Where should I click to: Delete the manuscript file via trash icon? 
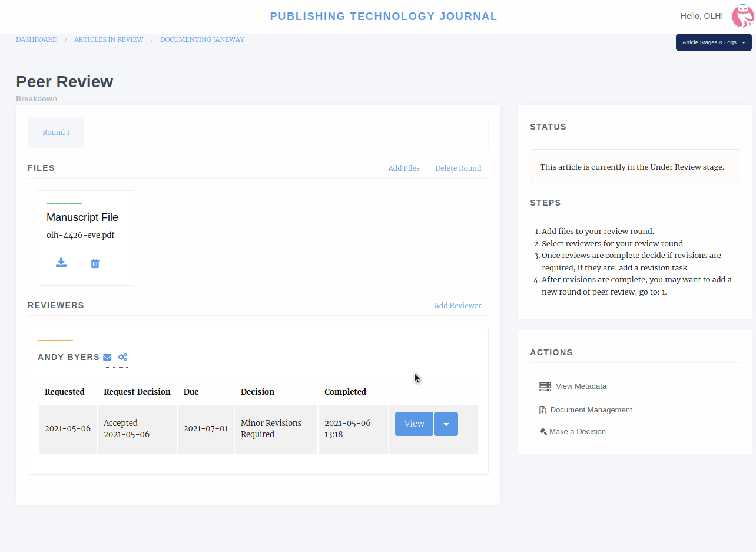(95, 263)
